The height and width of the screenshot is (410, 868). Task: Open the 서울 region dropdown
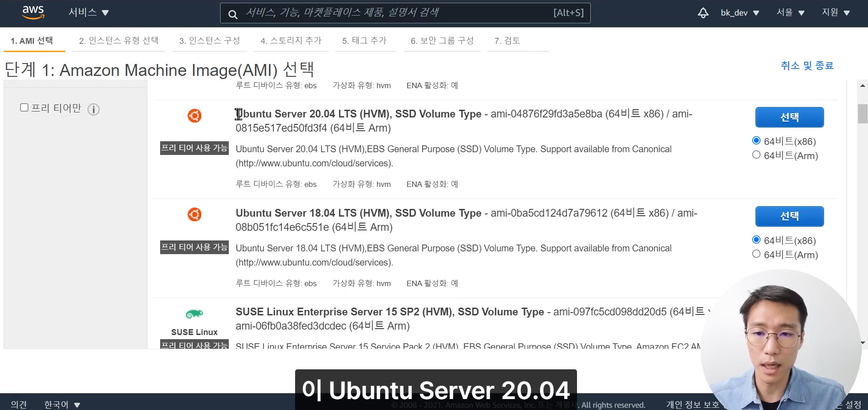790,12
